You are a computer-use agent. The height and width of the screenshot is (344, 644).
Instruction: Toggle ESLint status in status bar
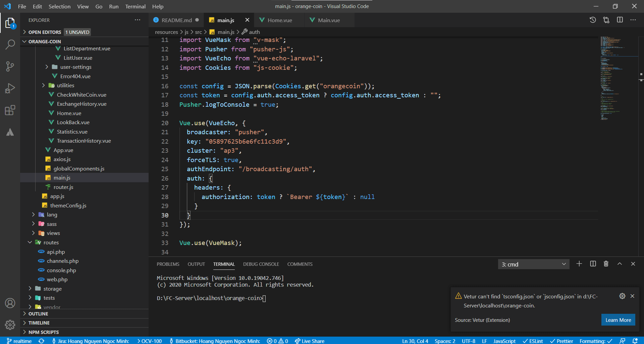point(533,341)
